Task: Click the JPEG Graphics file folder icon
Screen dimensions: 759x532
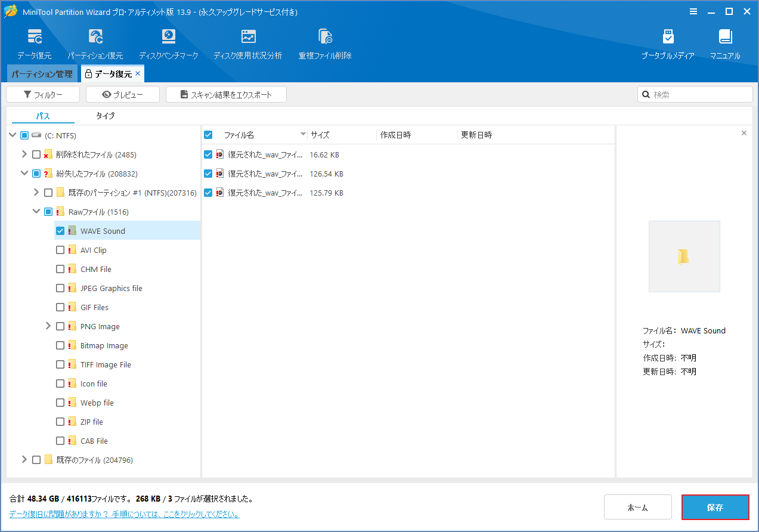Action: point(72,288)
